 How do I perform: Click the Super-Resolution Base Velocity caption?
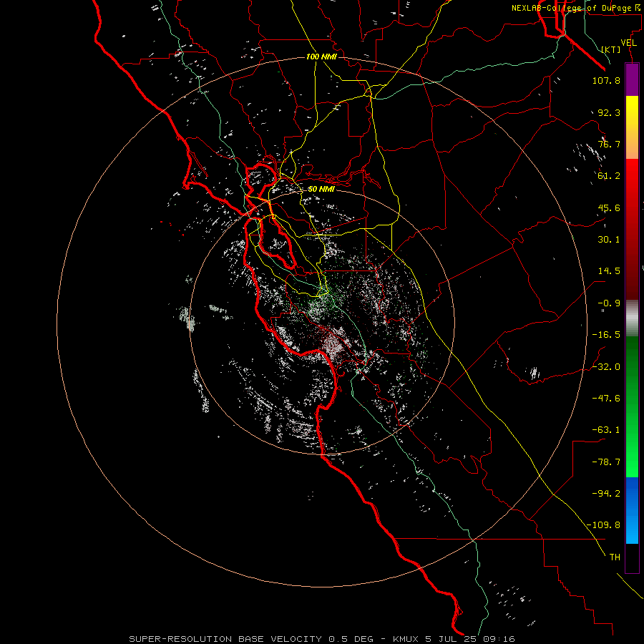click(321, 639)
